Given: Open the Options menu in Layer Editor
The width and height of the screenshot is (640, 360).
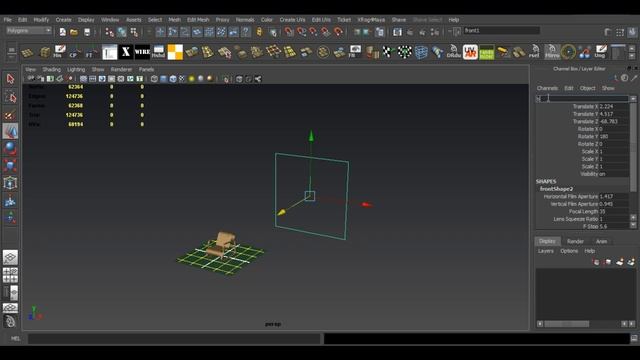Looking at the screenshot, I should [569, 251].
